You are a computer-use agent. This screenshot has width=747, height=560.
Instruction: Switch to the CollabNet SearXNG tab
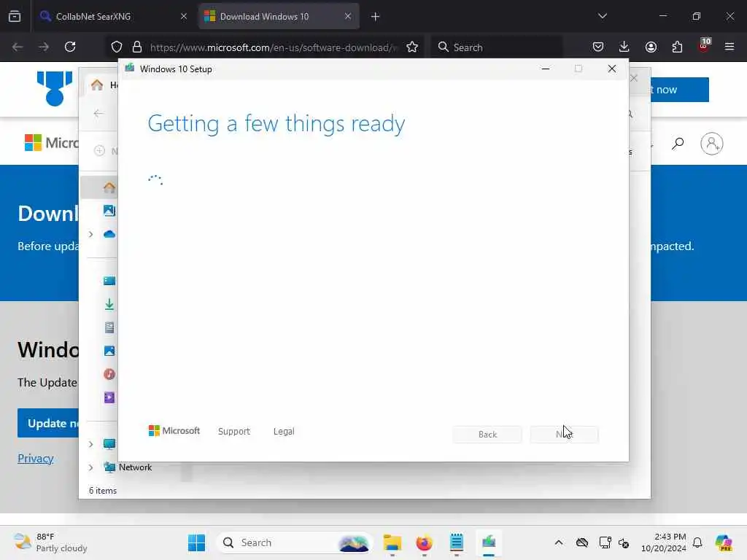(112, 16)
